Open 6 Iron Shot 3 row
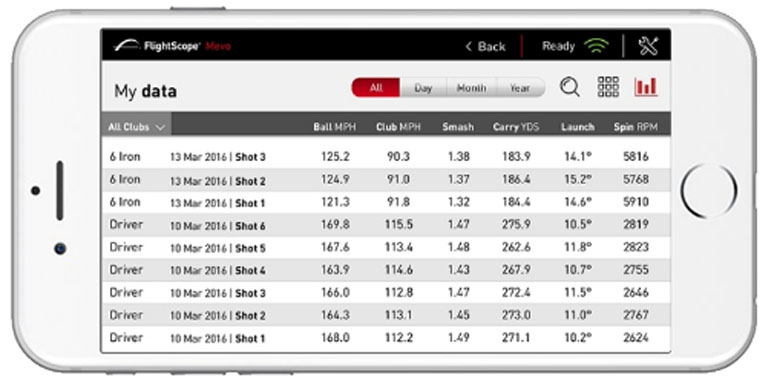The image size is (777, 389). pos(386,157)
